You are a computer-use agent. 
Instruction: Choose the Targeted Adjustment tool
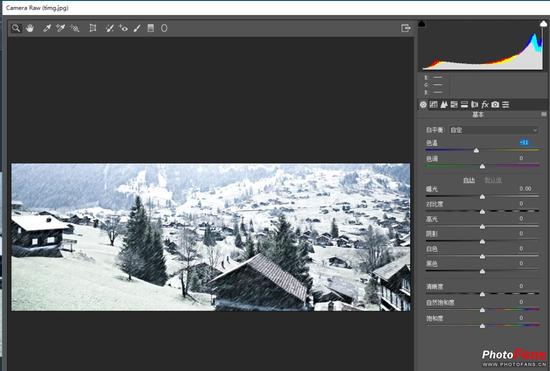pos(74,28)
